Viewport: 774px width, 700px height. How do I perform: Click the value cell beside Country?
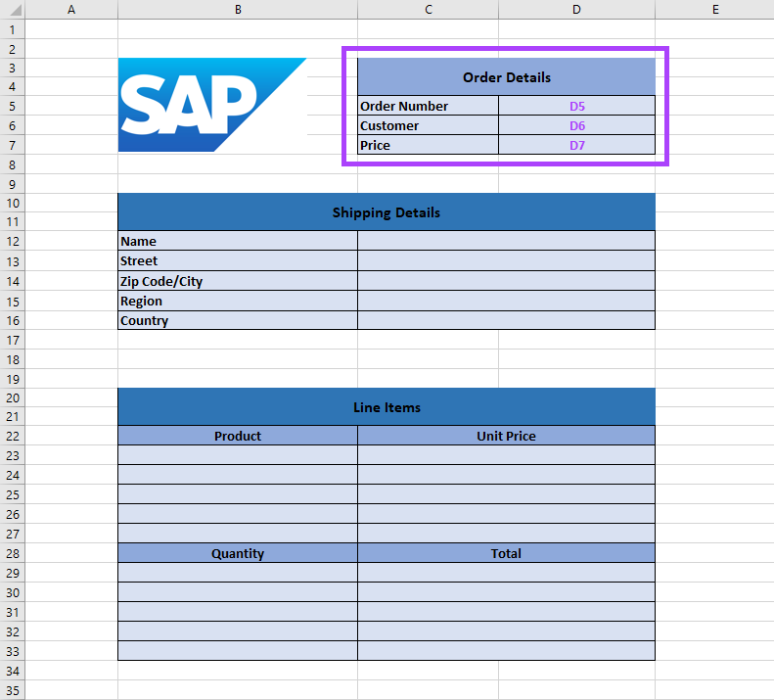(507, 320)
